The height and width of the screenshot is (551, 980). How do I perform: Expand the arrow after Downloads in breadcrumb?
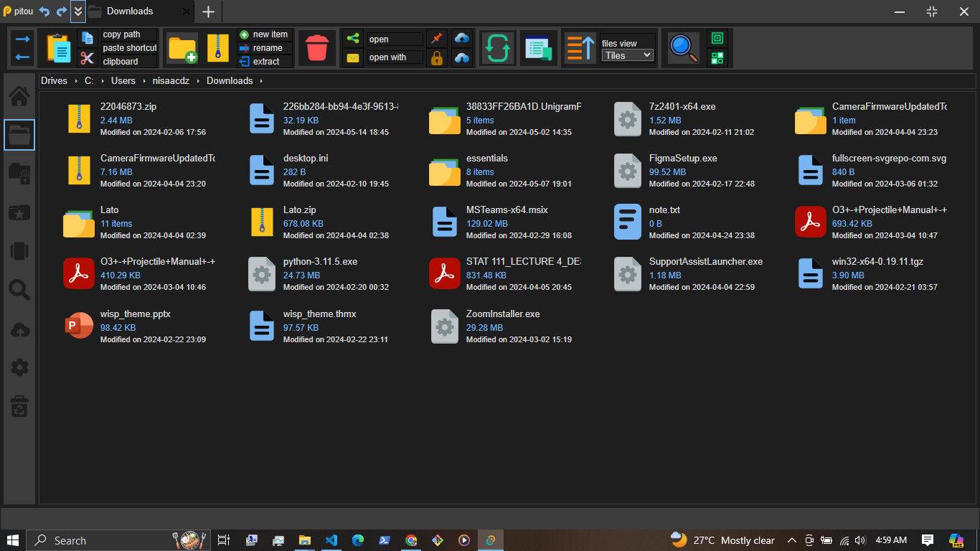261,81
